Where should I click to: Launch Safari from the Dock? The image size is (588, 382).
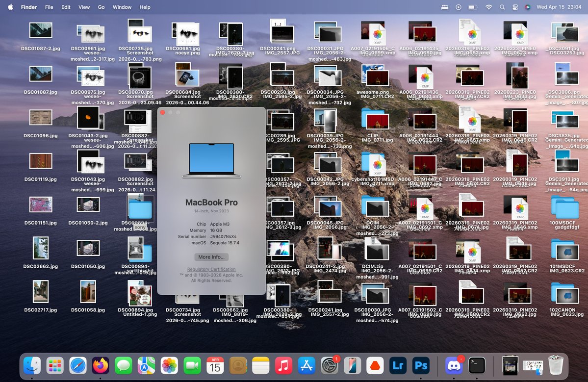pos(78,365)
